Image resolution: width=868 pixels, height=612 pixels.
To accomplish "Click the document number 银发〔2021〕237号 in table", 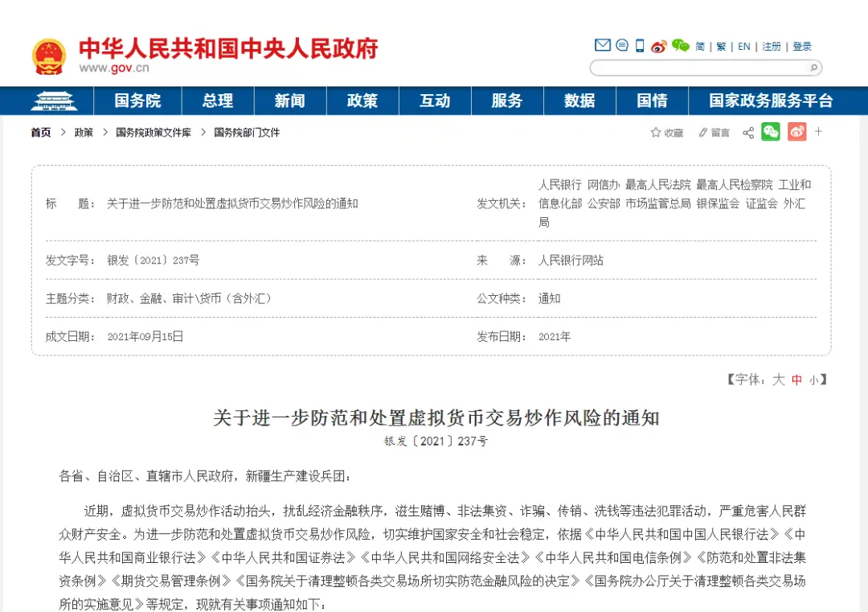I will click(x=154, y=261).
